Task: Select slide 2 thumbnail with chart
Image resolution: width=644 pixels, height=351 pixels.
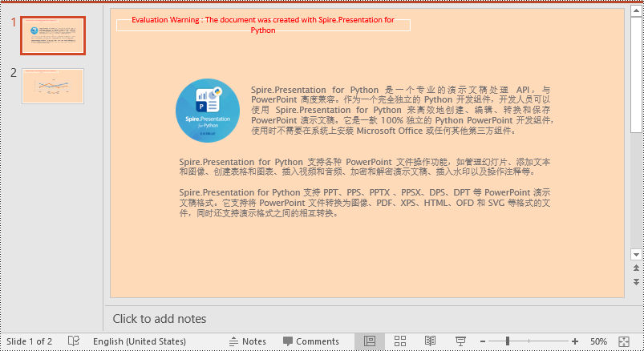Action: pos(53,87)
